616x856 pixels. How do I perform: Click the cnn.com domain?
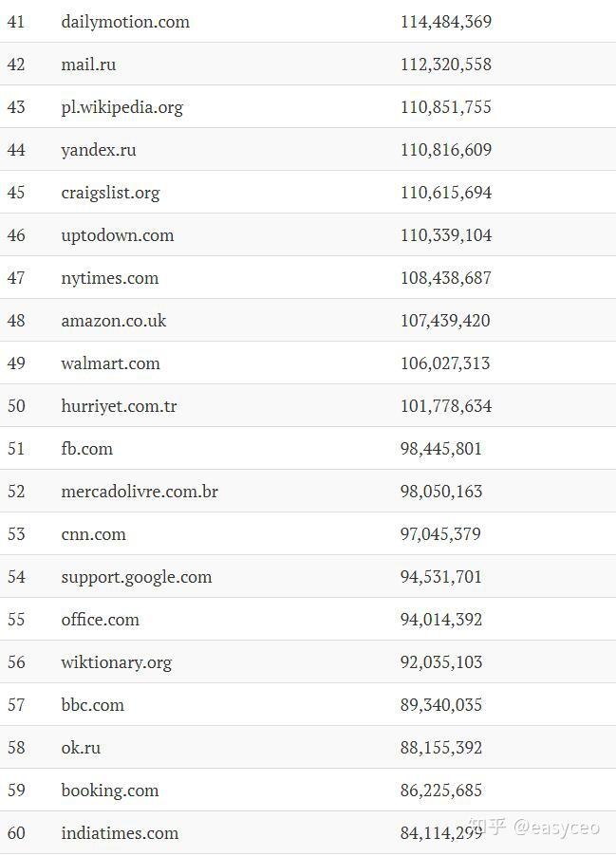(93, 534)
